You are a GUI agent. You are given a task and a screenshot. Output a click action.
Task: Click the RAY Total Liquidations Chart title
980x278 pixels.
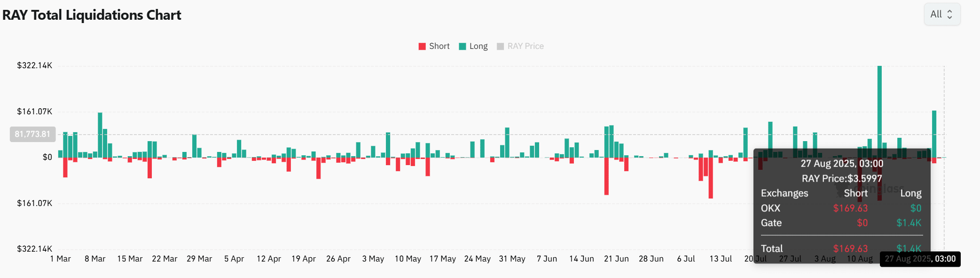click(92, 15)
